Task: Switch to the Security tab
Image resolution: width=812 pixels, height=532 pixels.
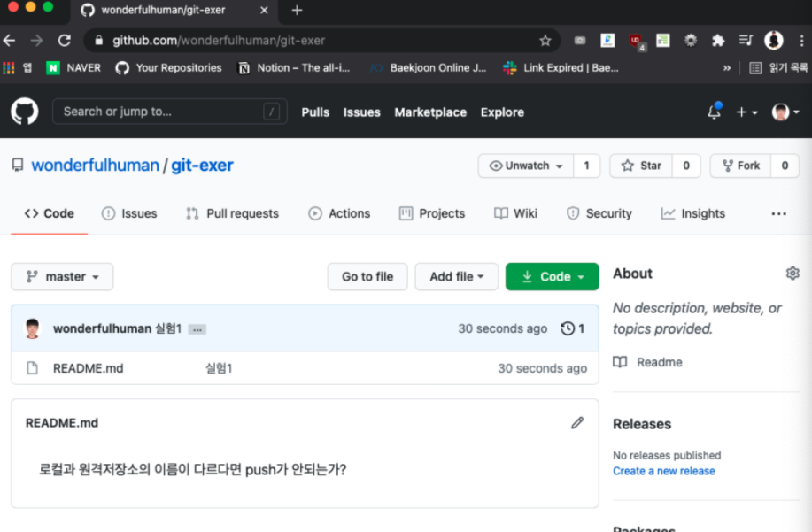Action: [599, 213]
